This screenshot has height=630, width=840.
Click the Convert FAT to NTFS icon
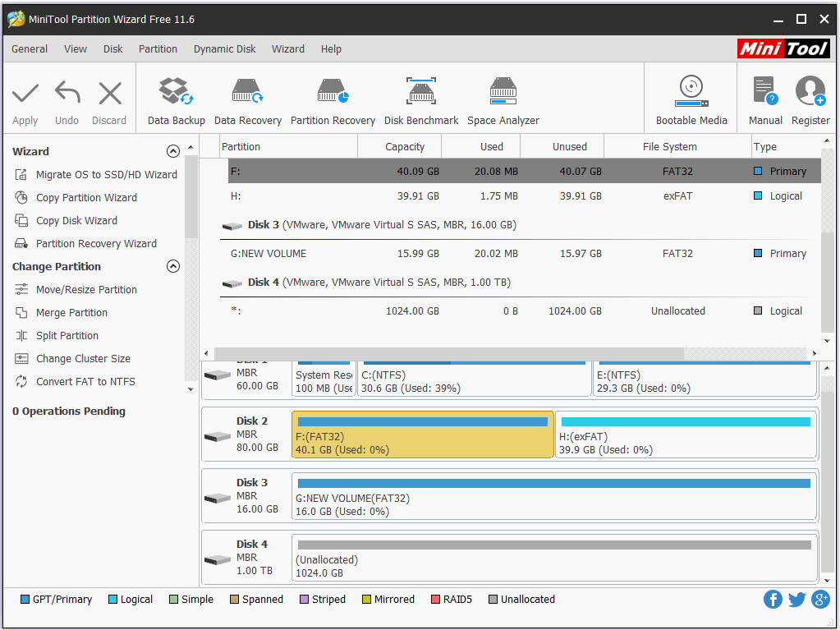[21, 382]
